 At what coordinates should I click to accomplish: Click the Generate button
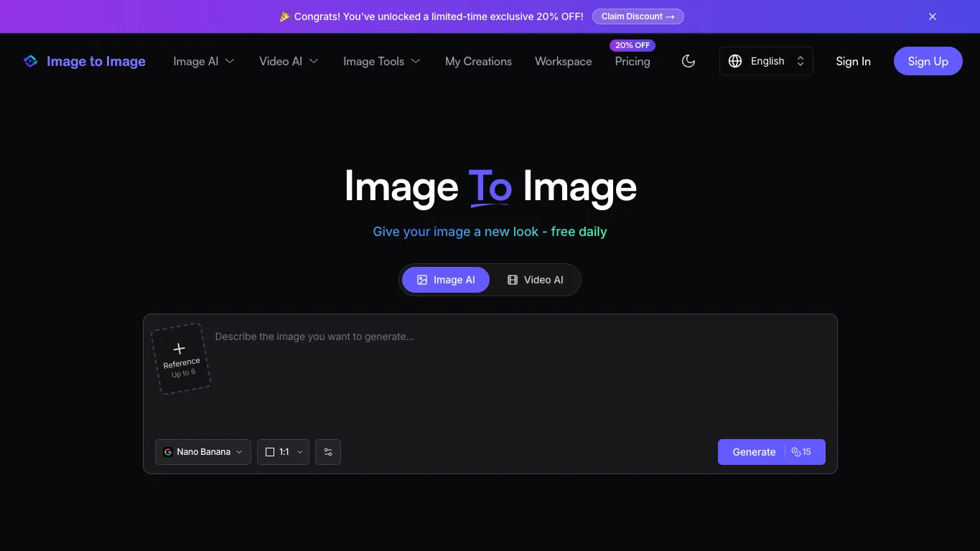tap(772, 452)
